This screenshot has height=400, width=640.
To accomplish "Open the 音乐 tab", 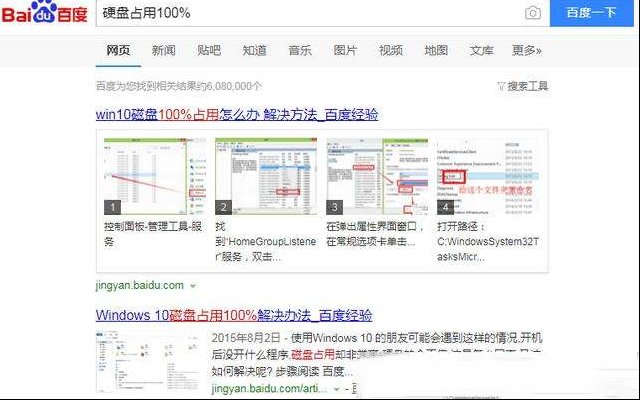I will 300,50.
